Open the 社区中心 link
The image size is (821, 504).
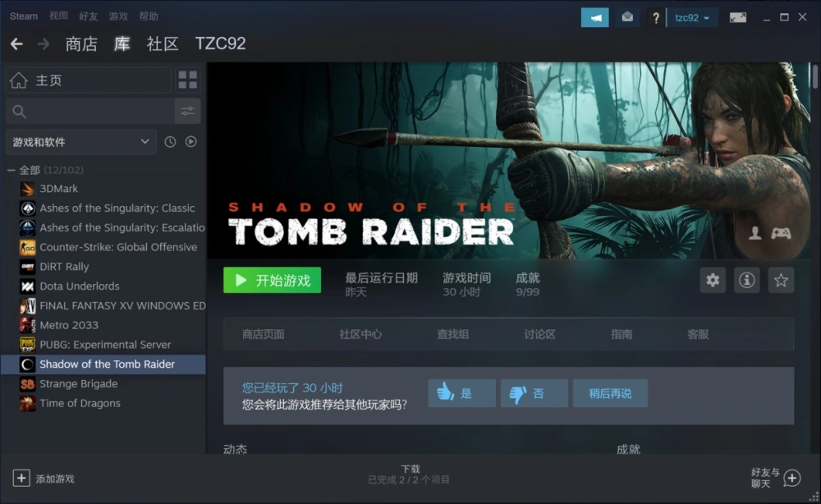360,334
